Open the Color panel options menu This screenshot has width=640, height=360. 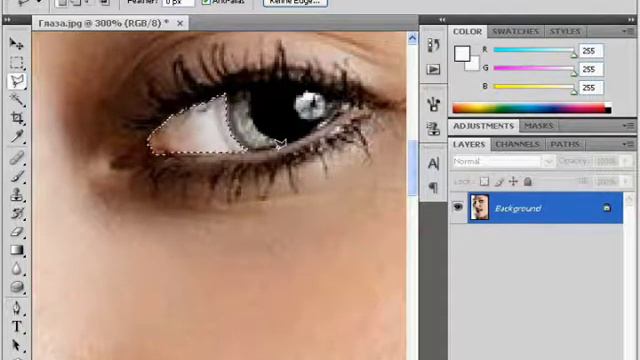[x=629, y=31]
